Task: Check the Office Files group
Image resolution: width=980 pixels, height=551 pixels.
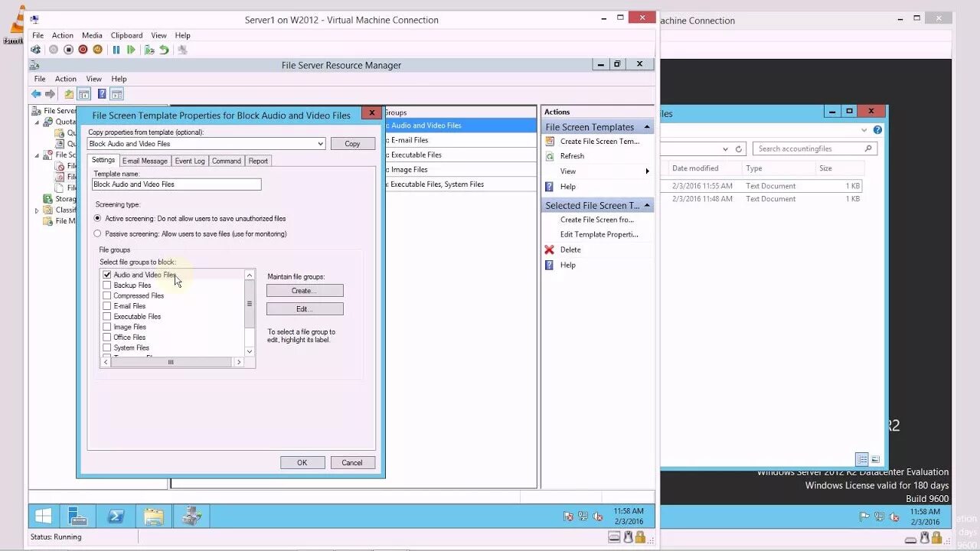Action: tap(107, 337)
